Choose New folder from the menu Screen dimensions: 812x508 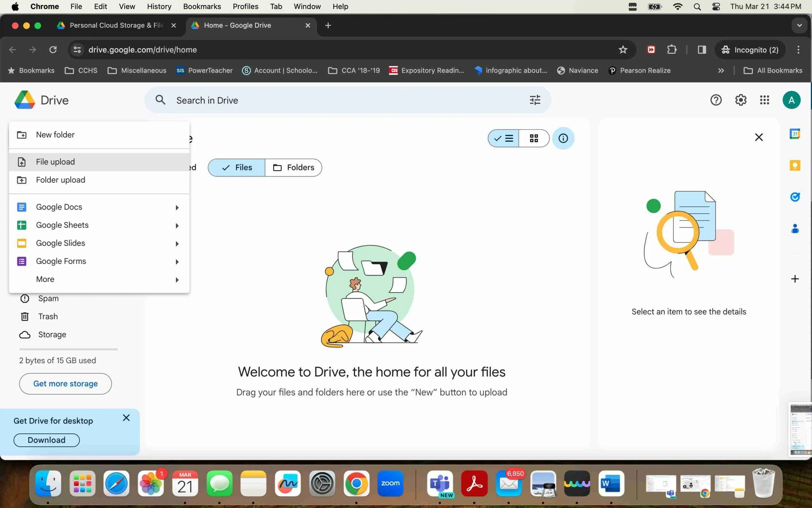point(99,135)
